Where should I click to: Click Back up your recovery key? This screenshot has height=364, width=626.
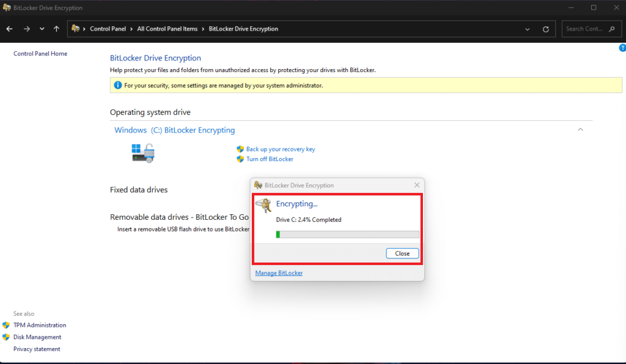(x=280, y=149)
